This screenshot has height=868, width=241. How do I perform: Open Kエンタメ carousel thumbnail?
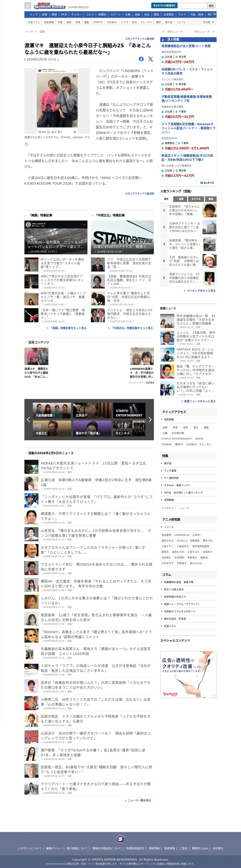[x=129, y=429]
